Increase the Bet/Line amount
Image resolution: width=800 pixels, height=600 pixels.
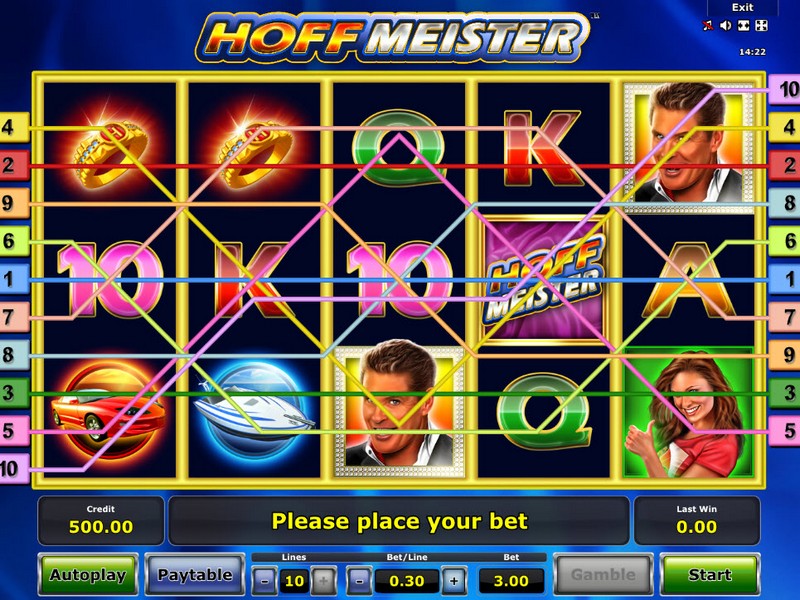coord(454,581)
